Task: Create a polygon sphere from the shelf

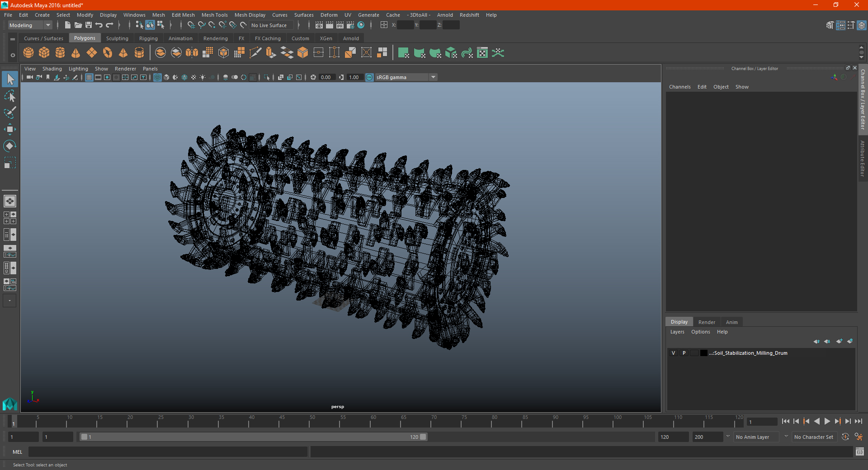Action: point(28,53)
